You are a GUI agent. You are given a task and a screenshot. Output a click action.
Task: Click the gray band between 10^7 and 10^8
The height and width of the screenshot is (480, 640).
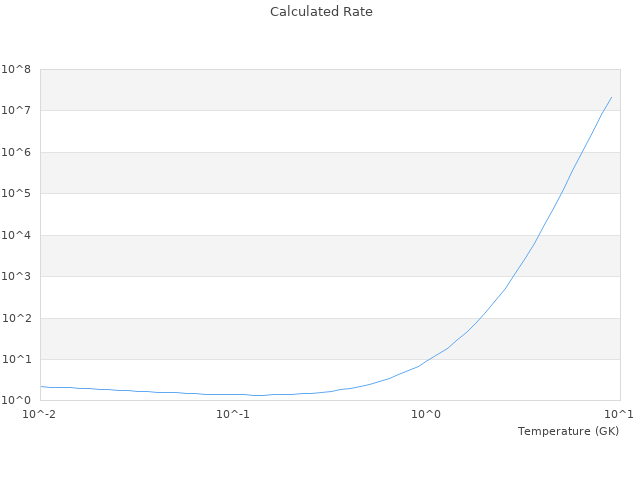pos(300,89)
